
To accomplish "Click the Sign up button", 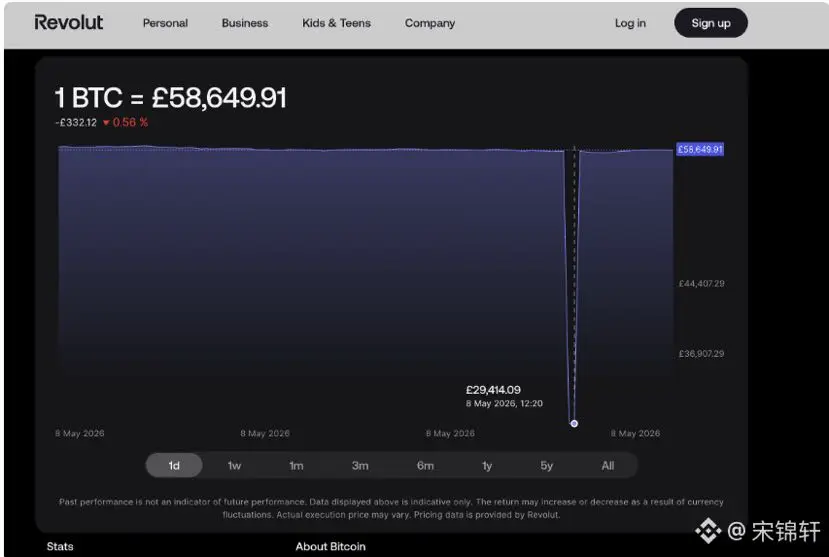I will point(711,23).
